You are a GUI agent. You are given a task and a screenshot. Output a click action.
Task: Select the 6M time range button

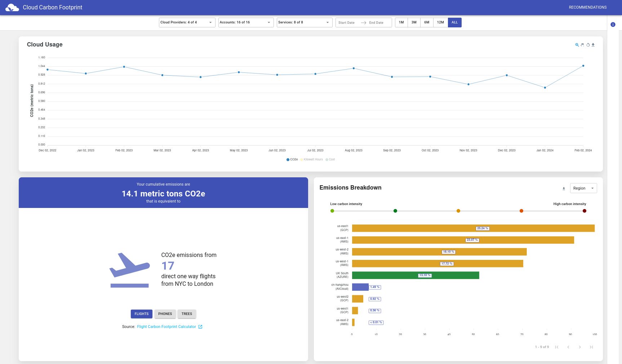tap(427, 22)
